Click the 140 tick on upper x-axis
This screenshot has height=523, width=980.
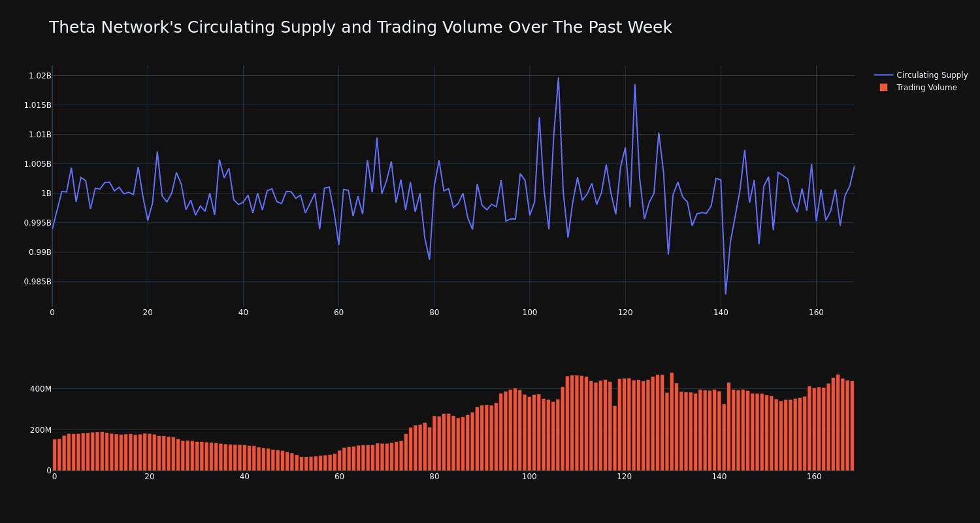(x=721, y=312)
